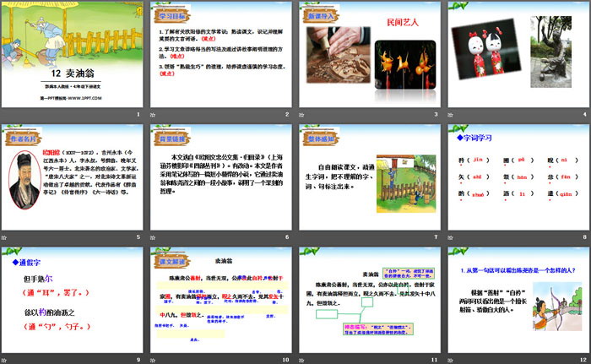Viewport: 591px width, 364px height.
Task: Click the animation star icon under slide 8
Action: [x=450, y=237]
